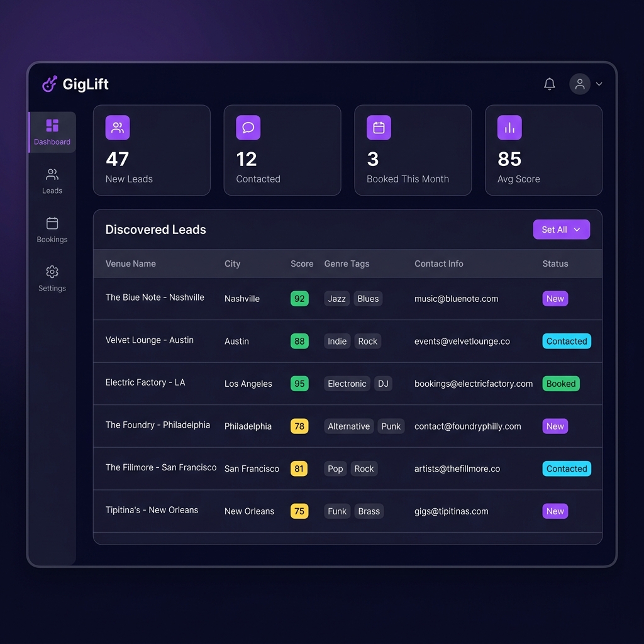Select the Venue Name column header

pos(130,264)
